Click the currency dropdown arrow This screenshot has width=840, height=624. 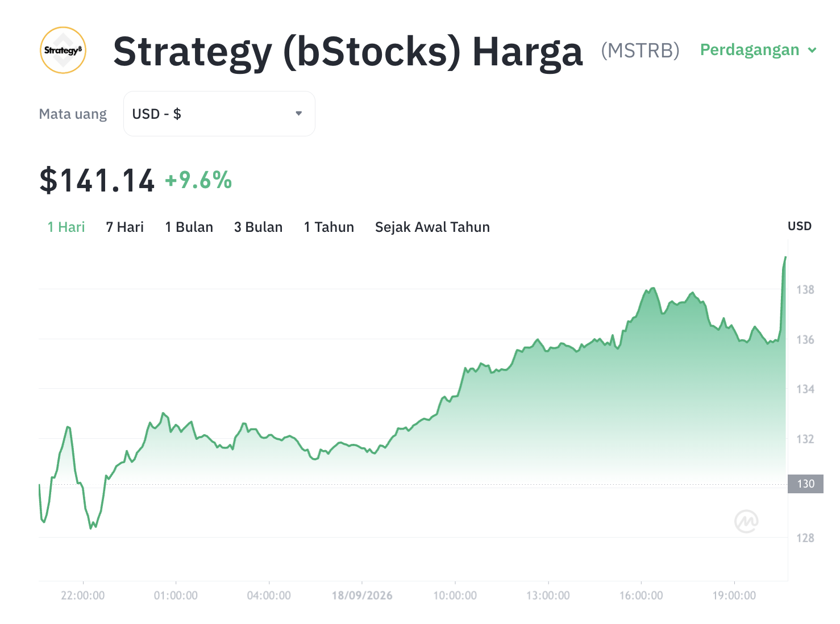[298, 114]
